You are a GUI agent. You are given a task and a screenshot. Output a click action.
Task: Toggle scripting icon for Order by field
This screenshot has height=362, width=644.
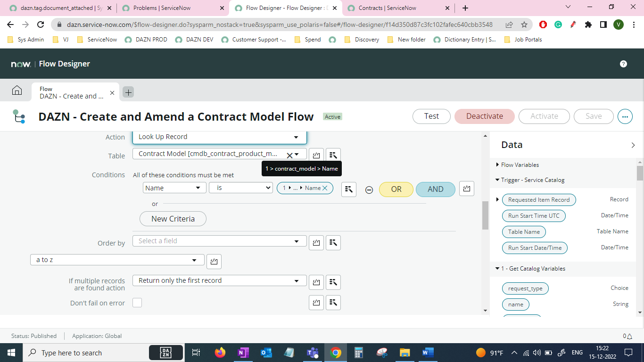[316, 242]
